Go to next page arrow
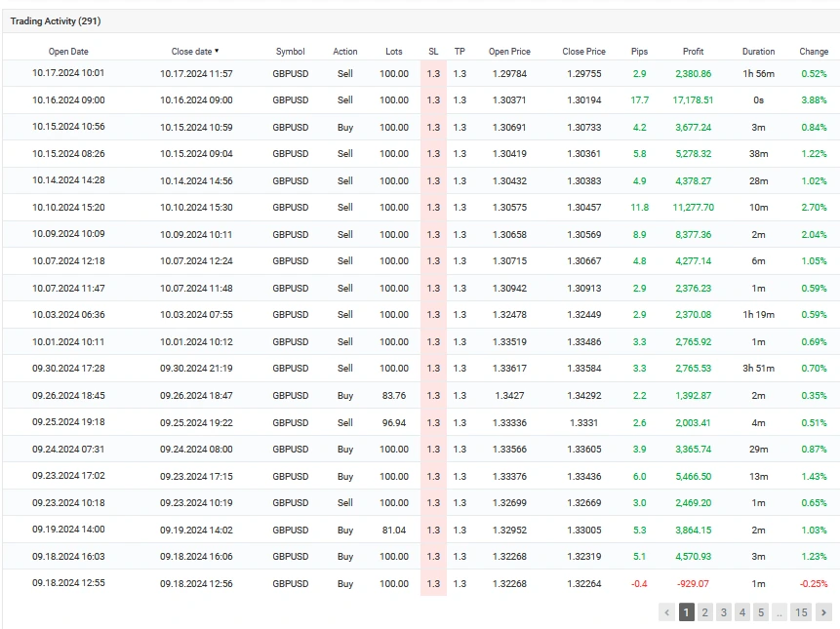840x629 pixels. click(x=823, y=611)
